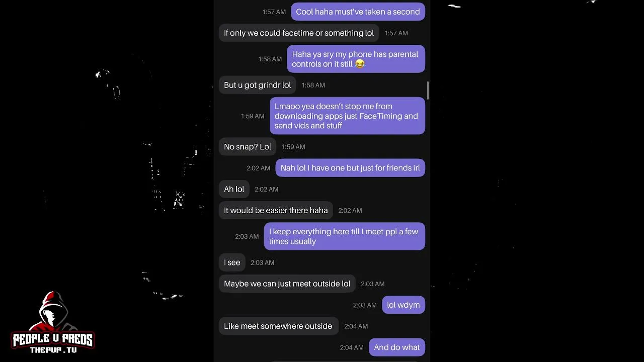Click the THEPUP.TV watermark text

tap(53, 350)
